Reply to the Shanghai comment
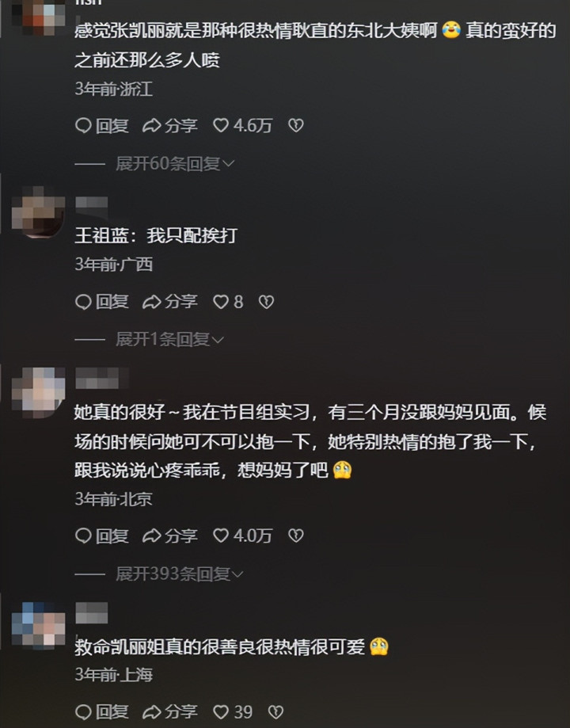Viewport: 570px width, 728px height. tap(101, 711)
